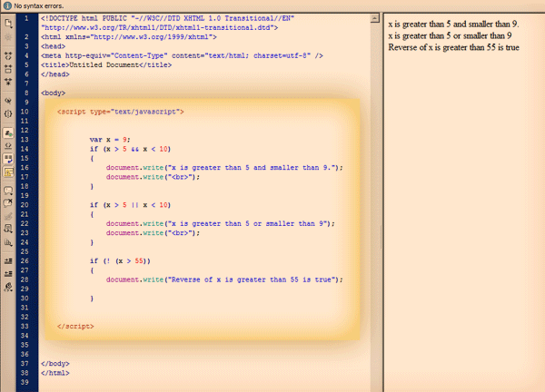The height and width of the screenshot is (392, 545).
Task: Click preview text 'x is greater than 5 and smaller than 9.'
Action: 453,24
